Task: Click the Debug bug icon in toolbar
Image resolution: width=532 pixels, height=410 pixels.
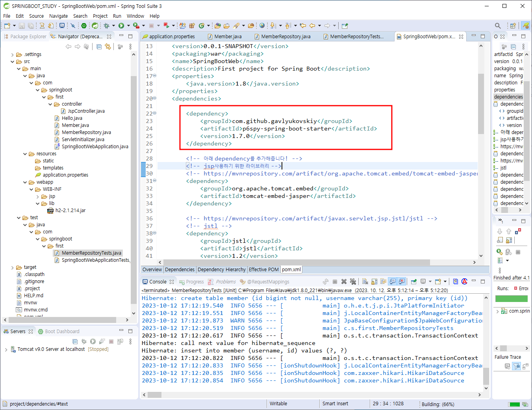Action: [106, 26]
